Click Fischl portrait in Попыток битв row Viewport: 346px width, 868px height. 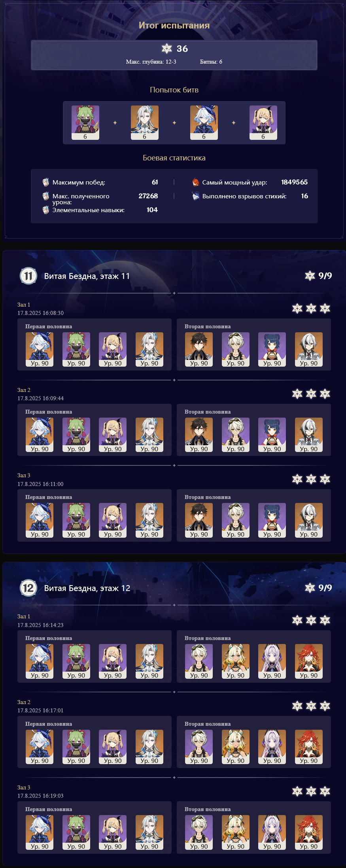click(x=263, y=122)
